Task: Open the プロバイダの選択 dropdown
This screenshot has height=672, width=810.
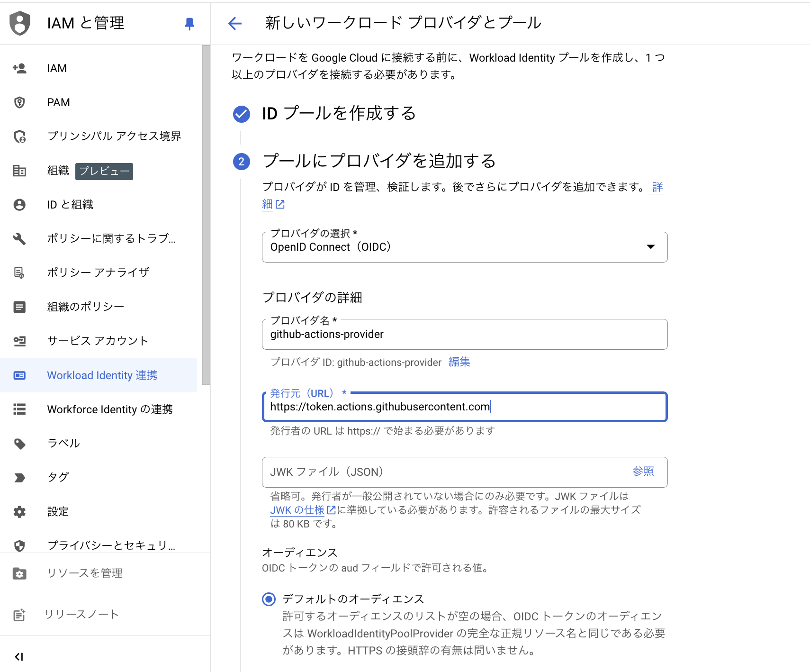Action: point(465,247)
